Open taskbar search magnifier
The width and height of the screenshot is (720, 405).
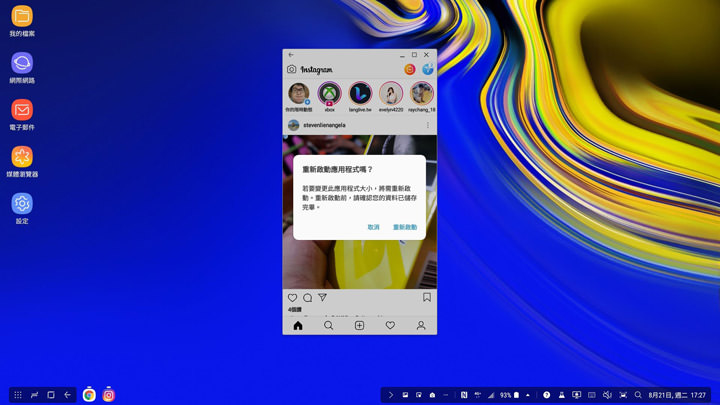point(638,395)
